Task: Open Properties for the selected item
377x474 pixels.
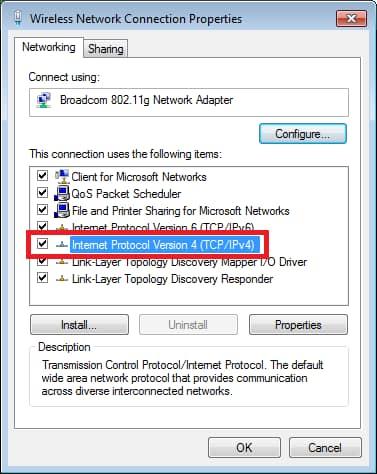Action: pyautogui.click(x=298, y=325)
